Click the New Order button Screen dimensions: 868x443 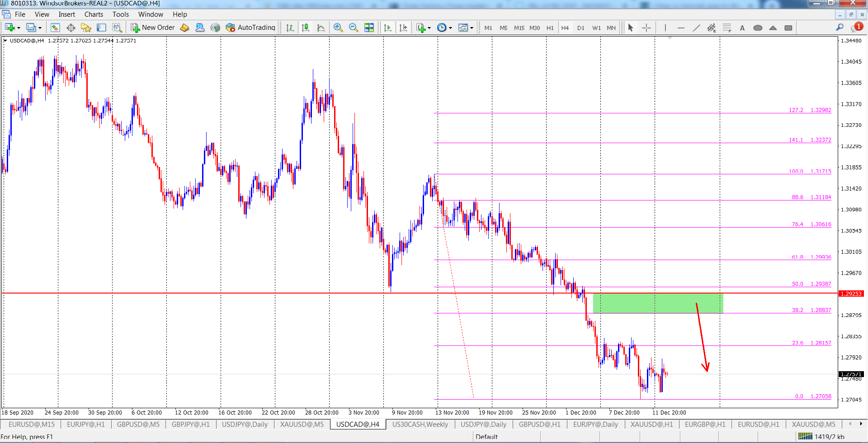coord(153,28)
